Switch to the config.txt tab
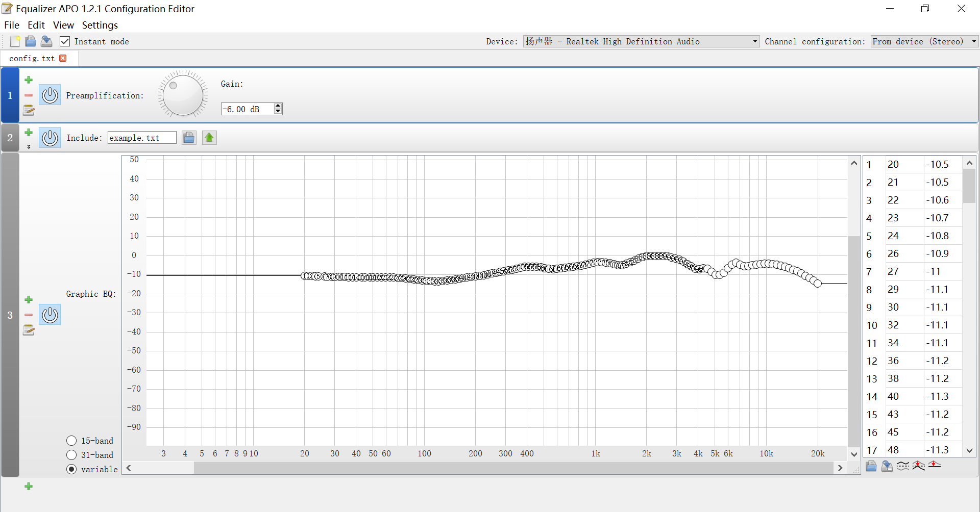980x512 pixels. coord(32,58)
